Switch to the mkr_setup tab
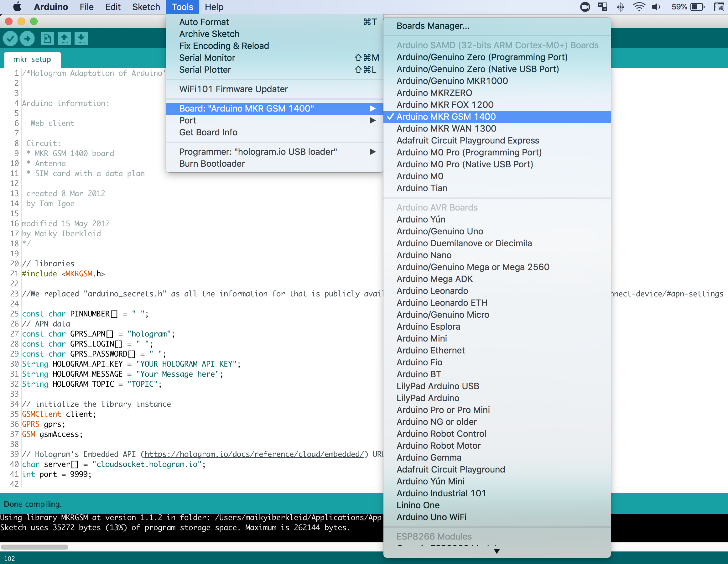The height and width of the screenshot is (564, 728). [32, 60]
